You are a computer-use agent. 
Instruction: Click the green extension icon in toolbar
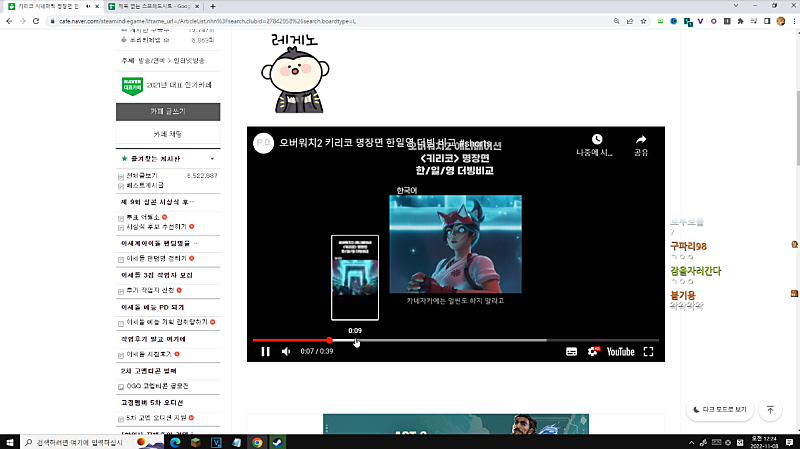pos(660,21)
